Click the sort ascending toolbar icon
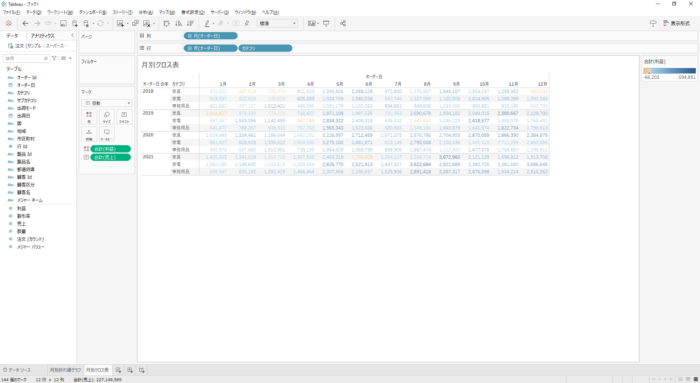Screen dimensions: 700x383 pos(179,23)
